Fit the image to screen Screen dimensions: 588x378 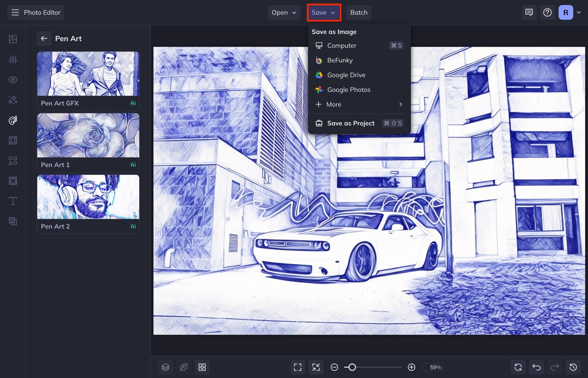(297, 367)
